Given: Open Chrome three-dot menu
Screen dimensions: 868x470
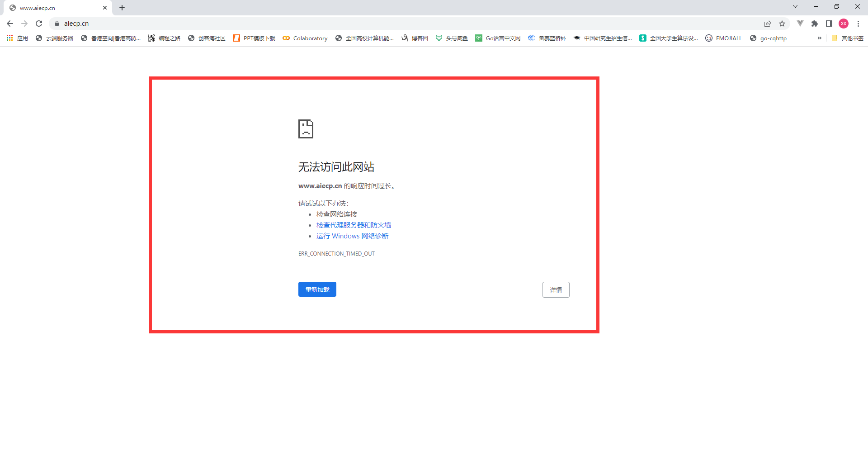Looking at the screenshot, I should coord(858,24).
